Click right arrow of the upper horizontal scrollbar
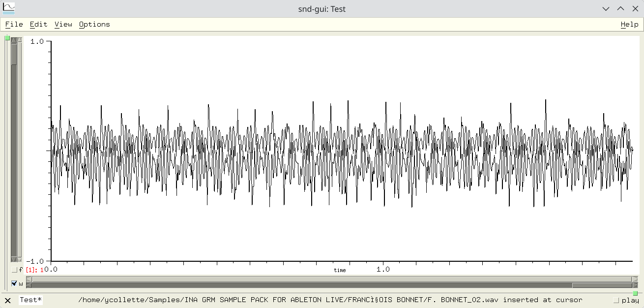Screen dimensions: 644x308 coord(635,279)
